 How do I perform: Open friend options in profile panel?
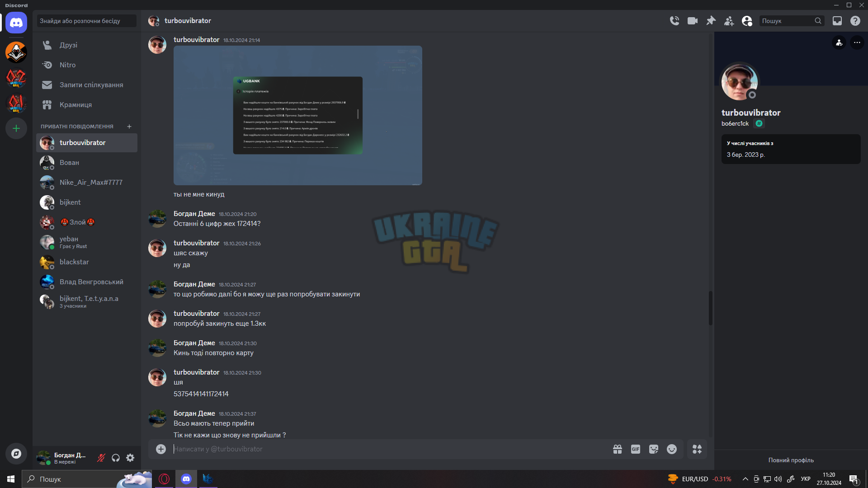(839, 42)
